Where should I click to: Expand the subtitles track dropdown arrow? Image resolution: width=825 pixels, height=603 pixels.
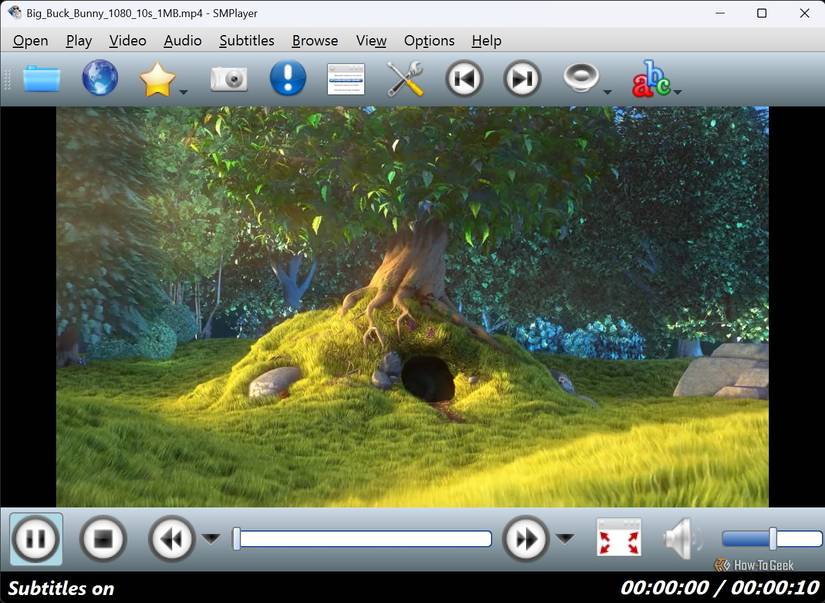click(x=678, y=92)
